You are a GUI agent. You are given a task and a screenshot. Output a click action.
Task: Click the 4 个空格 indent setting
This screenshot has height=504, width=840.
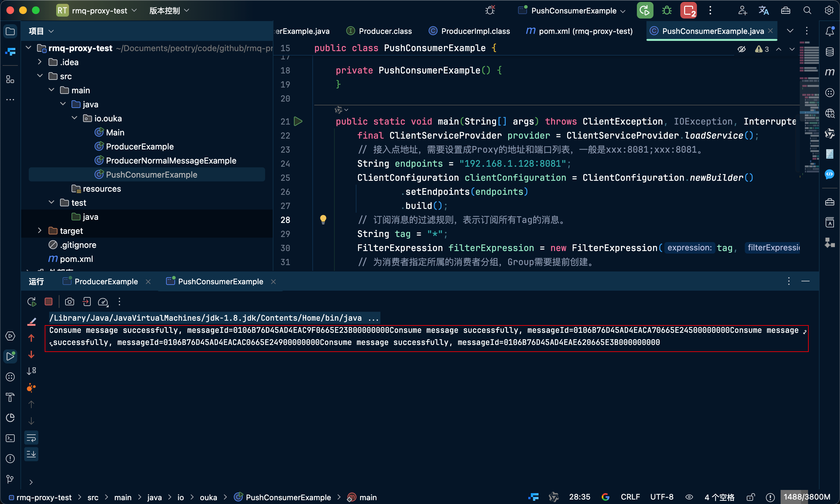coord(719,497)
